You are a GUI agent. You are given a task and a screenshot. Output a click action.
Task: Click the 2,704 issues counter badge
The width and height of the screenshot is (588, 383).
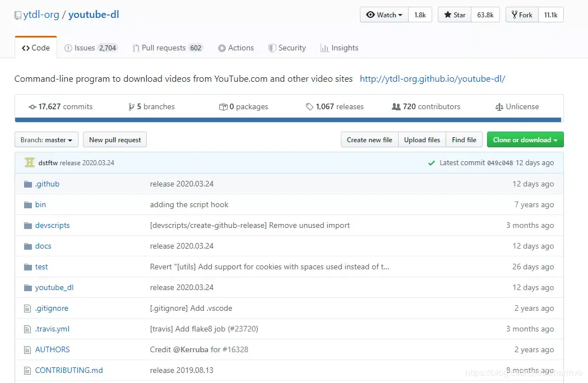(108, 48)
